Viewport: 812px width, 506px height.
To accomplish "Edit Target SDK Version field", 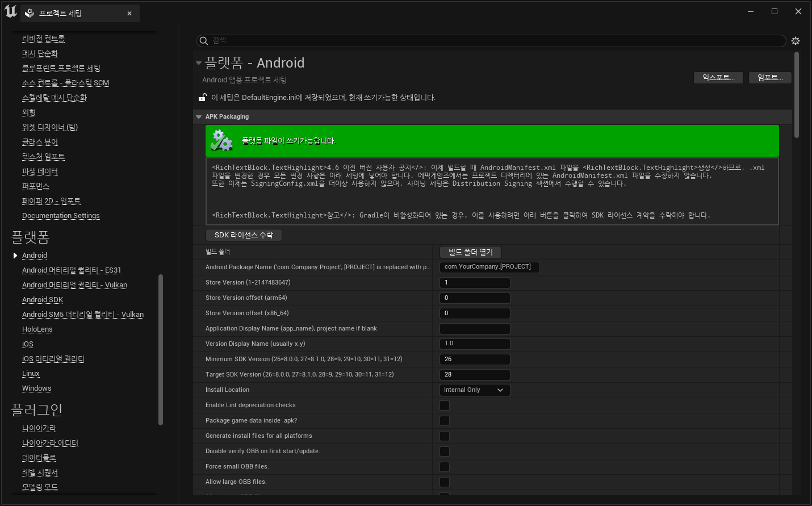I will point(475,375).
